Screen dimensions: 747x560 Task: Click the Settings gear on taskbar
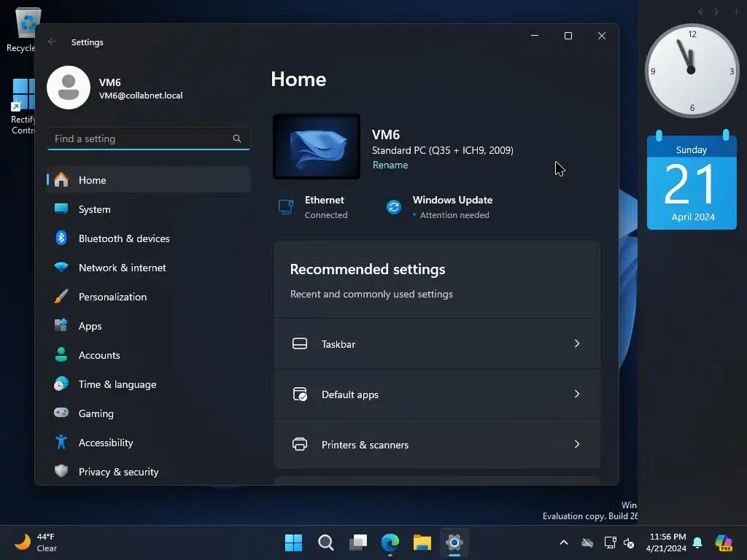pyautogui.click(x=454, y=542)
